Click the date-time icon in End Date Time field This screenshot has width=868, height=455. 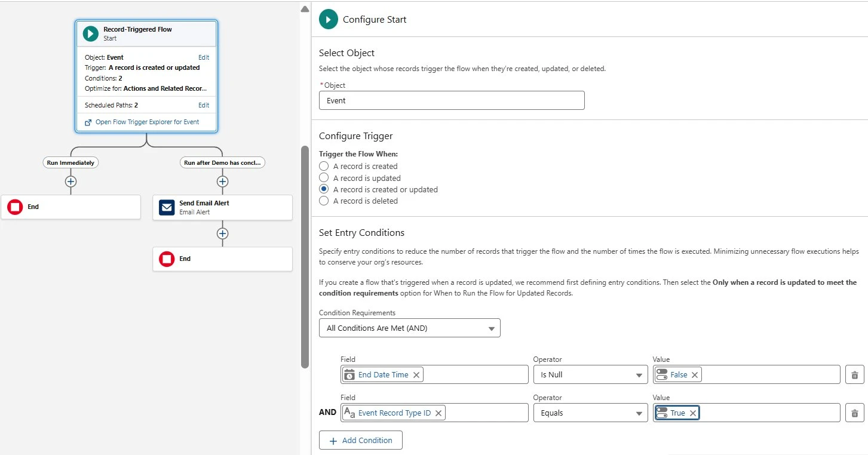349,374
